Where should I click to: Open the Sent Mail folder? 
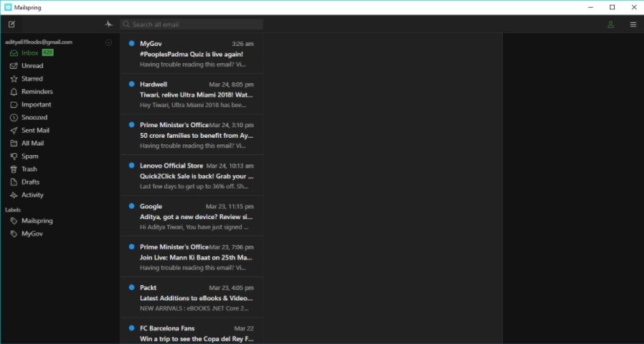point(35,131)
